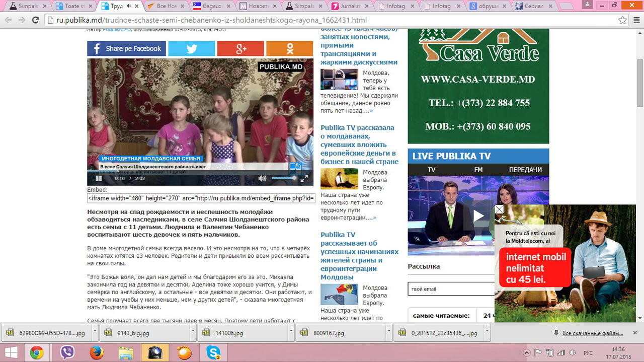The image size is (644, 362).
Task: Expand options for 9143_big.jpg download
Action: point(193,333)
